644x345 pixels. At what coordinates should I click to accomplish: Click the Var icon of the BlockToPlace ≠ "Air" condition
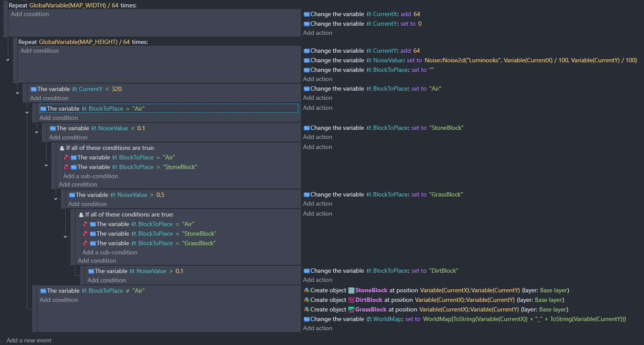tap(43, 291)
